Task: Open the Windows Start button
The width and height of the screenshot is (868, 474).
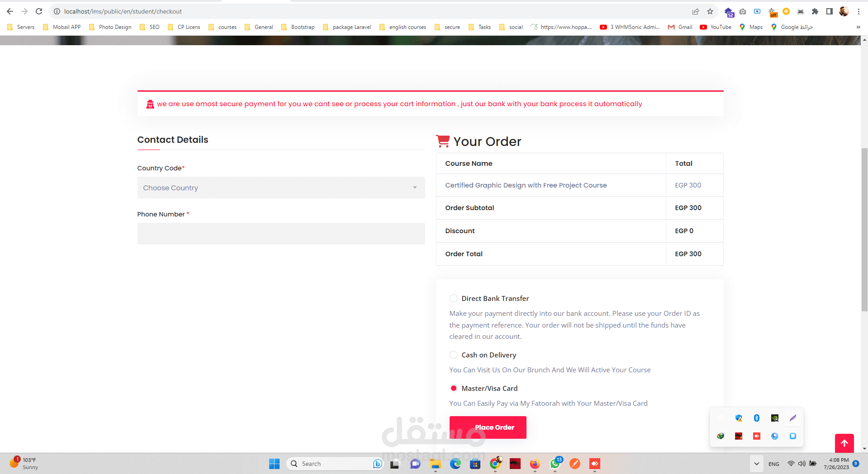Action: [x=274, y=464]
